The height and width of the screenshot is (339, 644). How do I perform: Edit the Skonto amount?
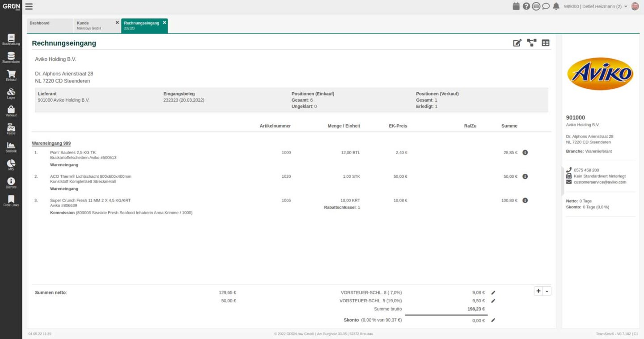click(493, 320)
